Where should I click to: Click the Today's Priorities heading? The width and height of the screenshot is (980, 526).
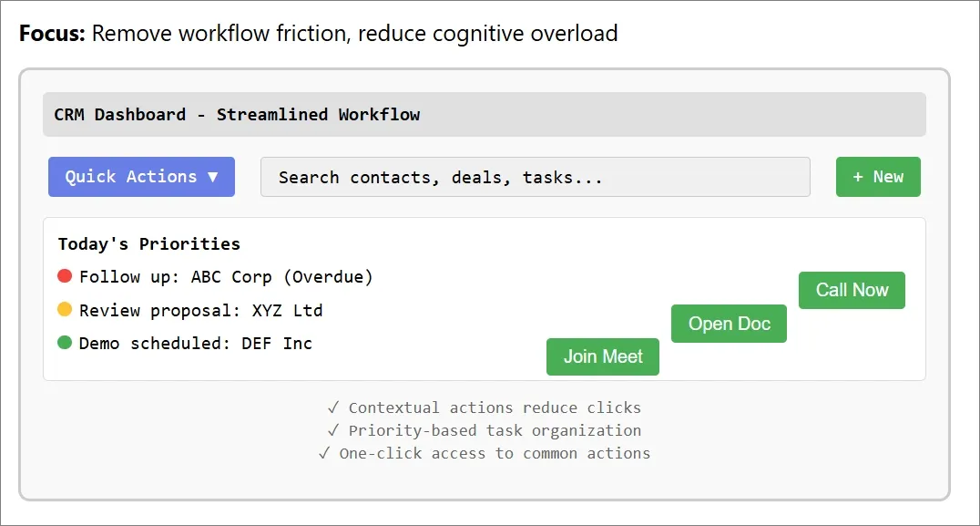tap(148, 244)
